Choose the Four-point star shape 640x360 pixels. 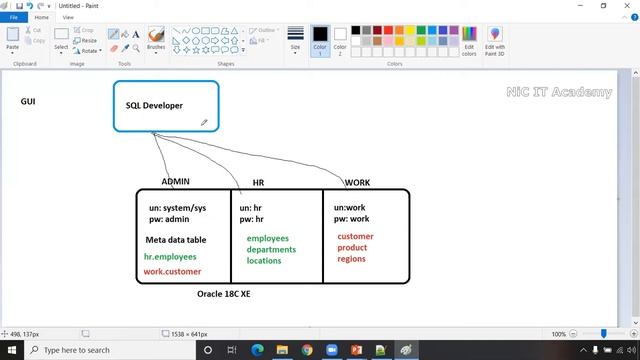(186, 50)
